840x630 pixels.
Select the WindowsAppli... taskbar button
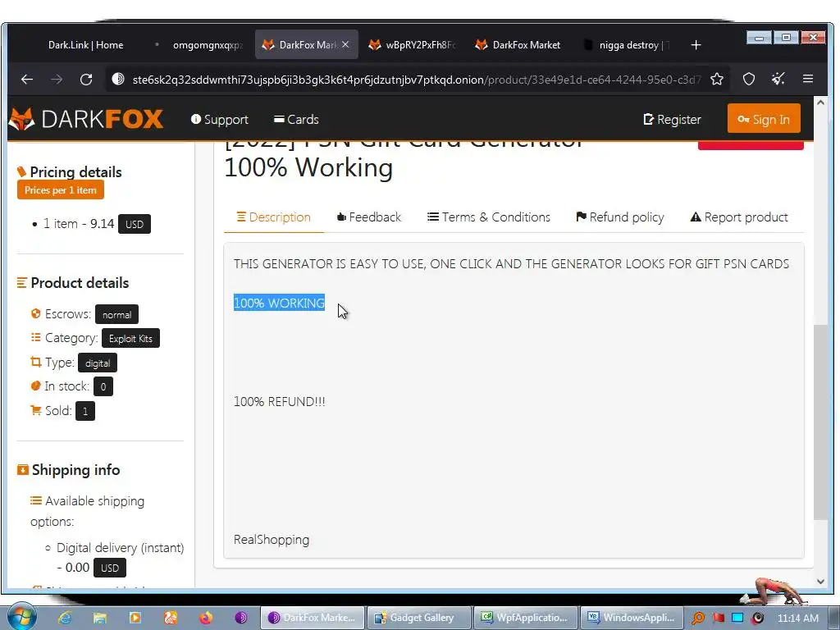tap(632, 618)
